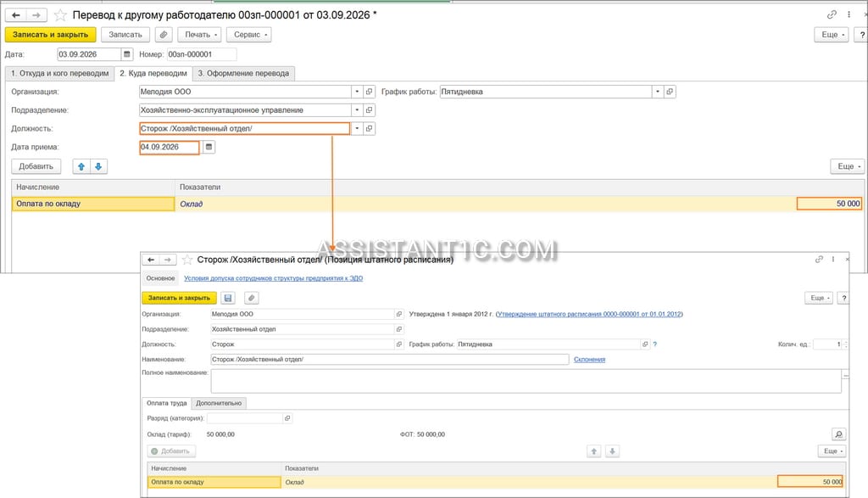This screenshot has width=868, height=498.
Task: Open attached files via the paperclip icon in the main toolbar
Action: pyautogui.click(x=164, y=35)
